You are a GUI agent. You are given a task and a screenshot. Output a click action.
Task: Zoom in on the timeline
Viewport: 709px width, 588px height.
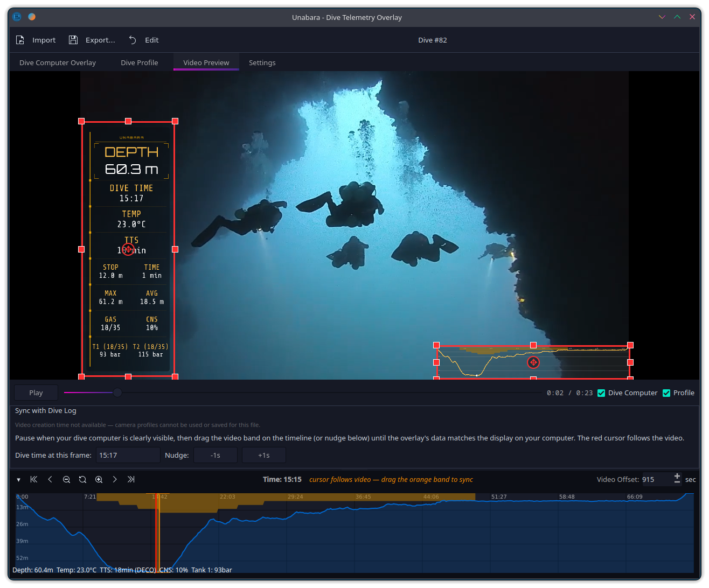[99, 479]
